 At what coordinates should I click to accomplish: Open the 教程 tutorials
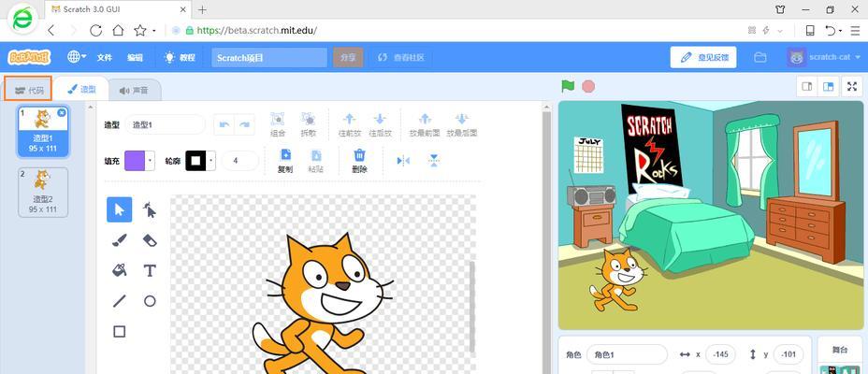180,58
